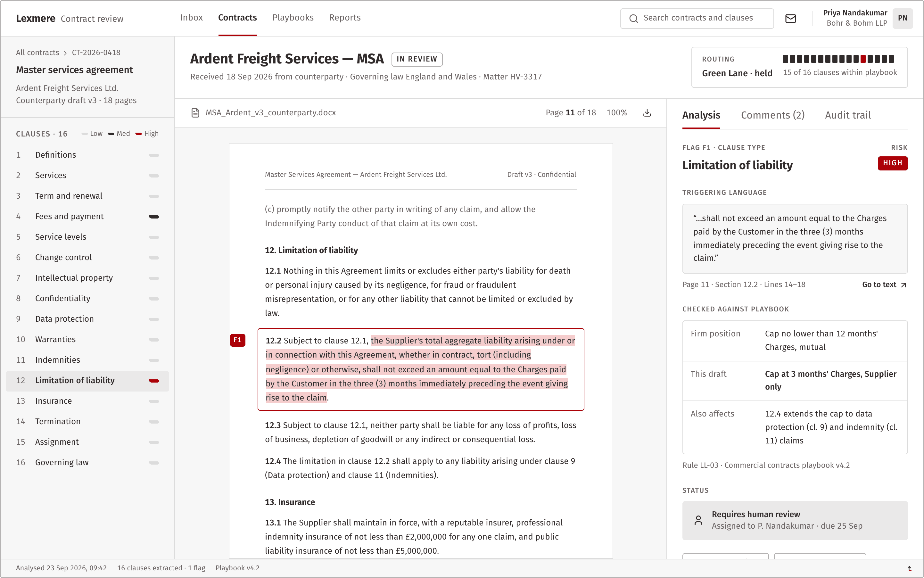Screen dimensions: 924x578
Task: Select clause 12 Limitation of liability
Action: pos(87,381)
